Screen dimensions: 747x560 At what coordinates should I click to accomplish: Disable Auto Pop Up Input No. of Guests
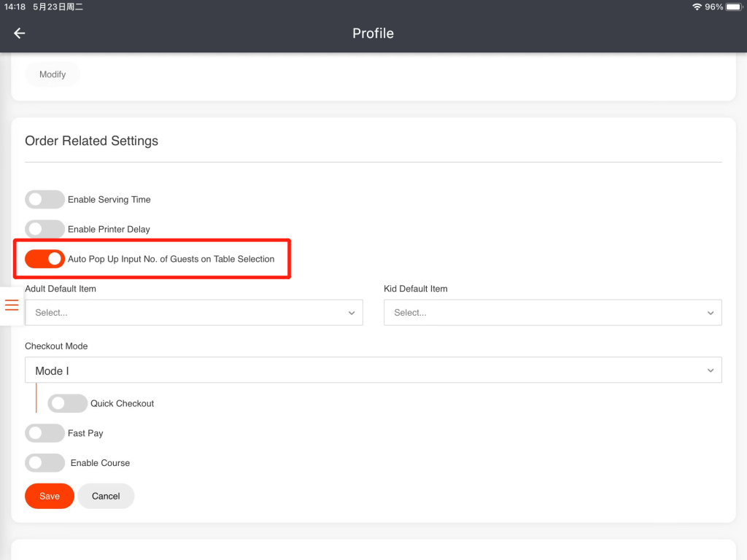pos(44,259)
